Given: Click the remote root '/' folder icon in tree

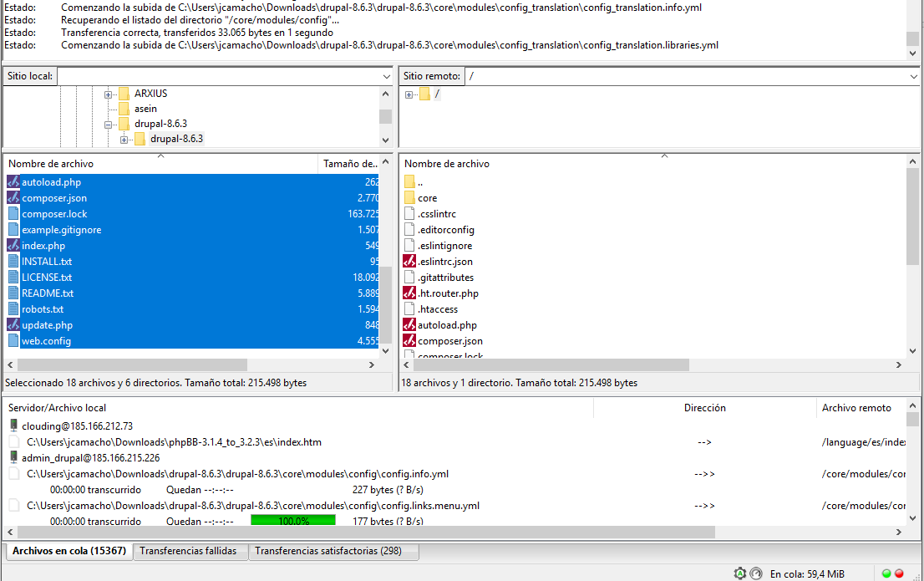Looking at the screenshot, I should pyautogui.click(x=424, y=94).
